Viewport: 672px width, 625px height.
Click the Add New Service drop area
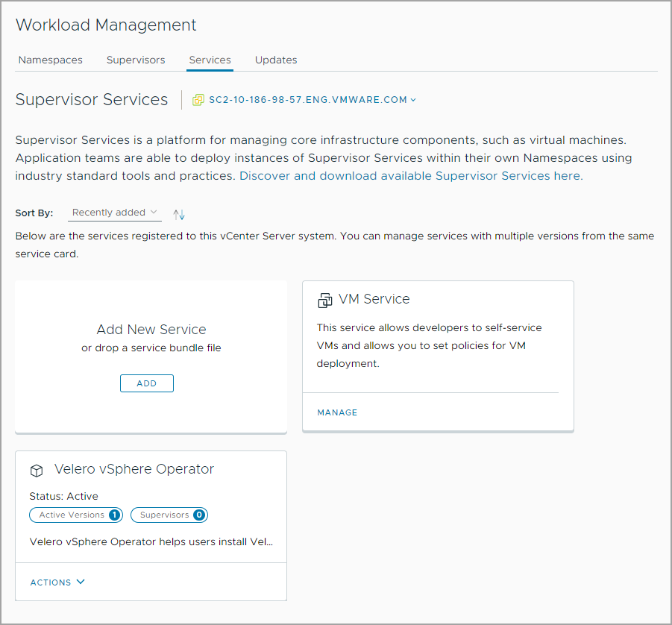(x=151, y=337)
